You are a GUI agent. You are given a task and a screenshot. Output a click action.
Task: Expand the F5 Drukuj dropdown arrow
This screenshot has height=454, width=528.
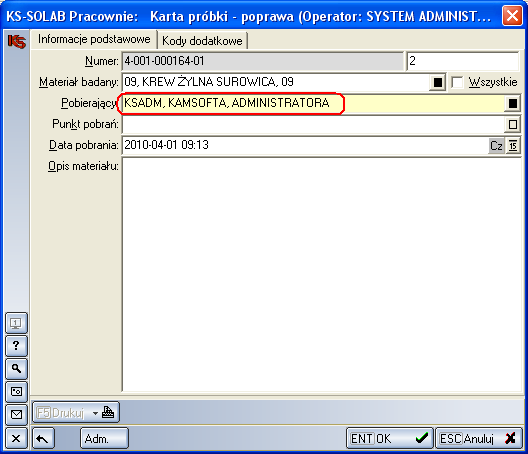[x=95, y=413]
